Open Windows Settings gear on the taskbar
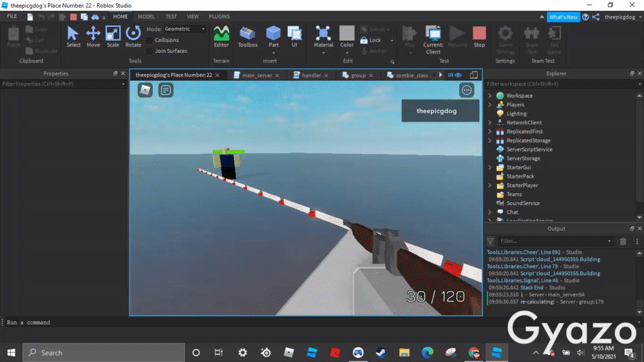The height and width of the screenshot is (362, 644). (x=243, y=352)
